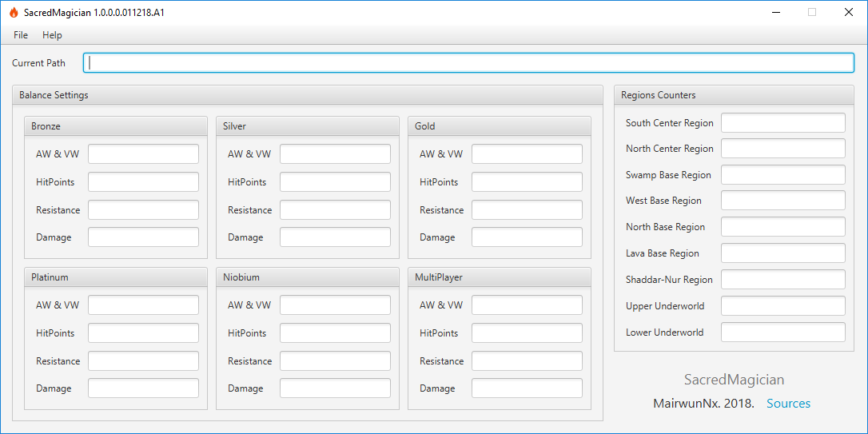This screenshot has width=868, height=434.
Task: Focus the Niobium HitPoints field
Action: (335, 332)
